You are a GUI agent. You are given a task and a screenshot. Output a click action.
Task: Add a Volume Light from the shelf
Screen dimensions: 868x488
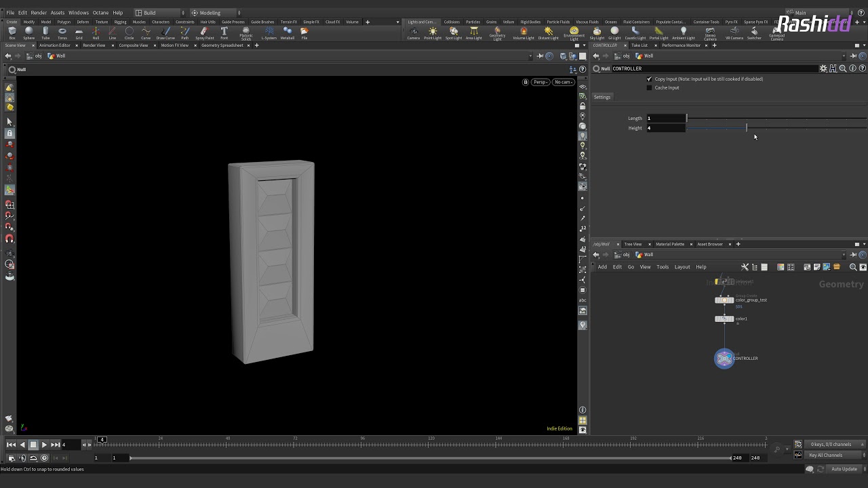point(524,33)
